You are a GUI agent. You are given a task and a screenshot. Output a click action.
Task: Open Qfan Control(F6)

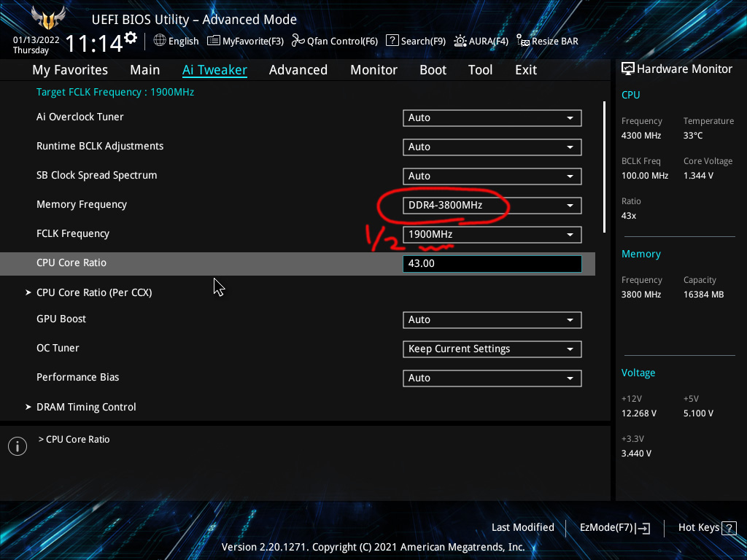334,41
